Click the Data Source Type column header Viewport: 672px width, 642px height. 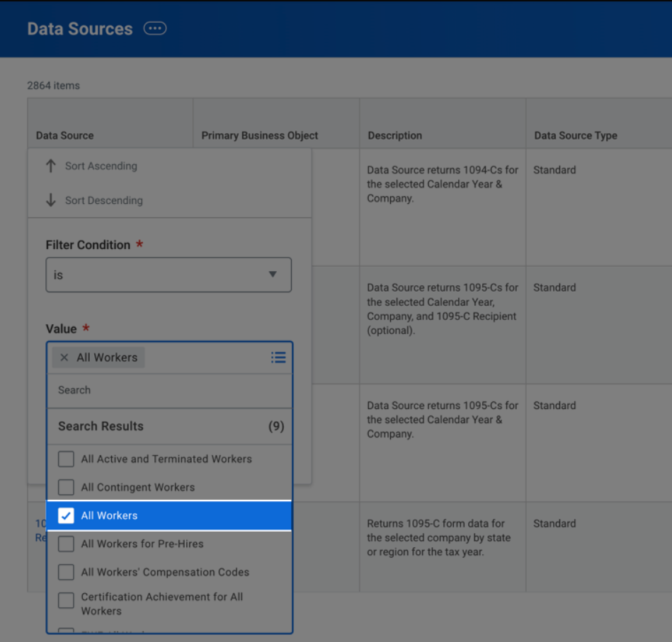(576, 135)
